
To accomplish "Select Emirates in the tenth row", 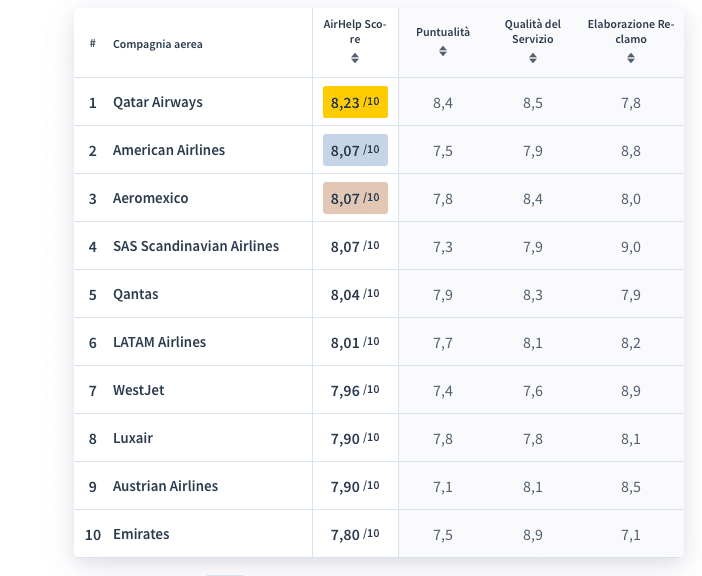I will tap(141, 535).
